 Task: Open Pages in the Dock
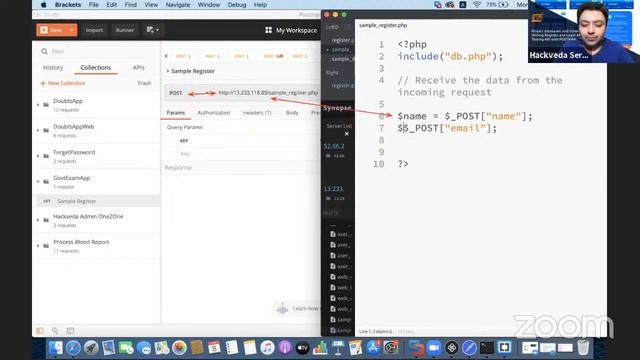(355, 348)
